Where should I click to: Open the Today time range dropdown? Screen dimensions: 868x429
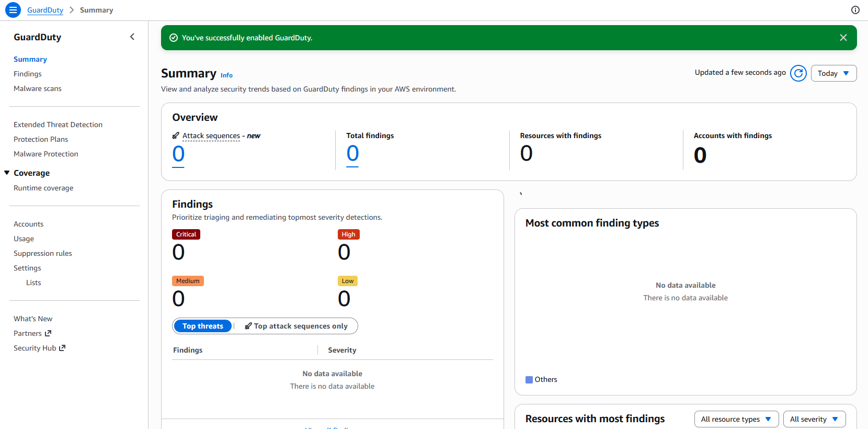pos(833,73)
